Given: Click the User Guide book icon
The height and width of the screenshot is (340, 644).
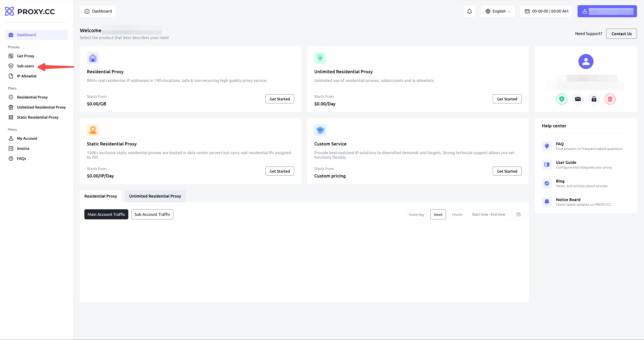Looking at the screenshot, I should [x=547, y=165].
